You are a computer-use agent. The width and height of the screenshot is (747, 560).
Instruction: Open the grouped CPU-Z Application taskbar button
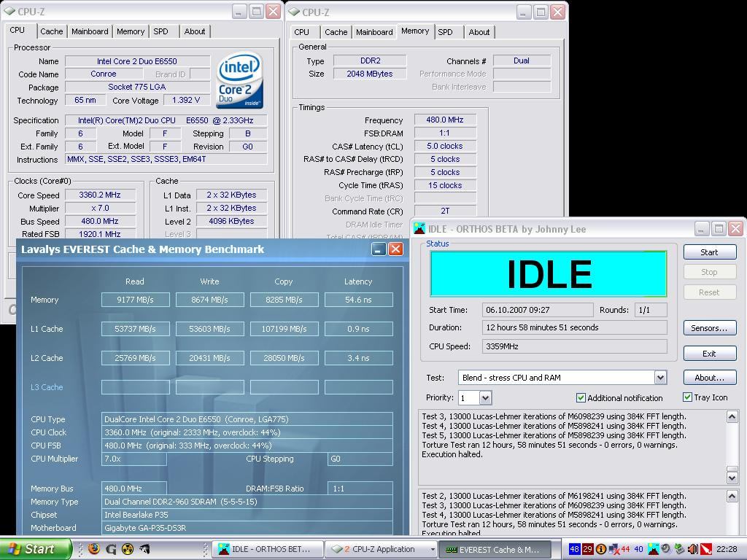pos(381,549)
